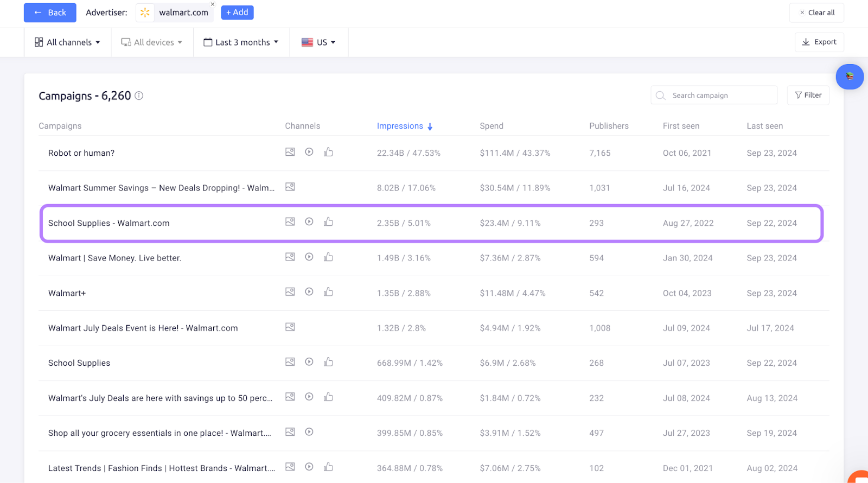Click the Export button
868x483 pixels.
819,42
